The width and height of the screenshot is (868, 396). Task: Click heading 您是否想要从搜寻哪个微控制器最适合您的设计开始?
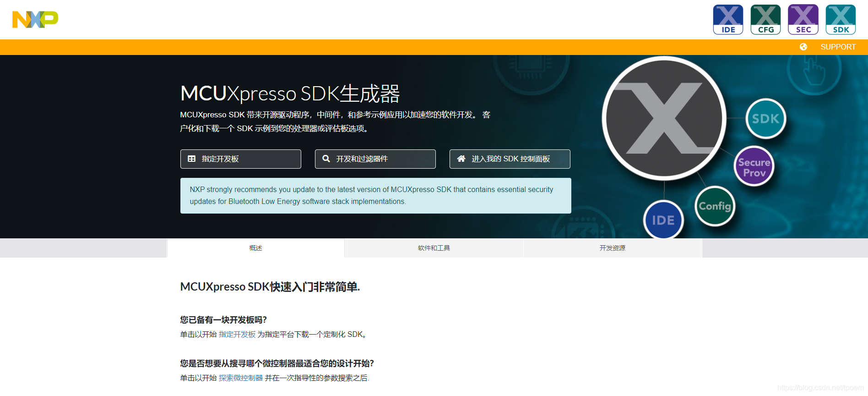(277, 363)
